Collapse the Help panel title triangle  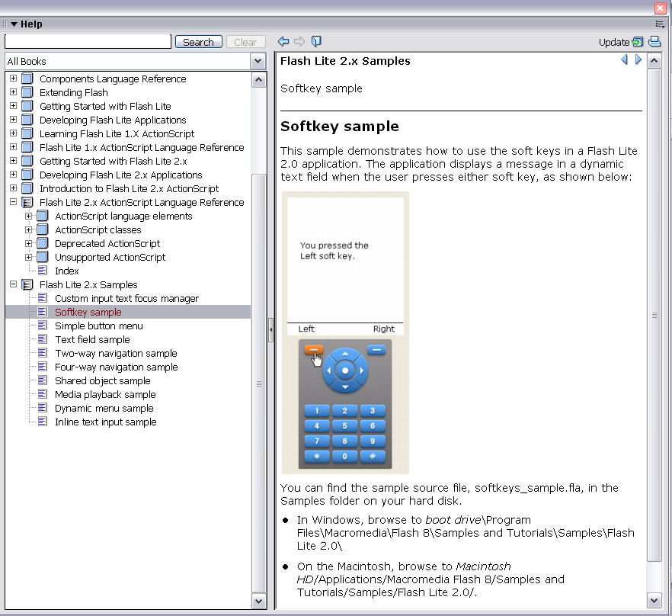pyautogui.click(x=14, y=24)
